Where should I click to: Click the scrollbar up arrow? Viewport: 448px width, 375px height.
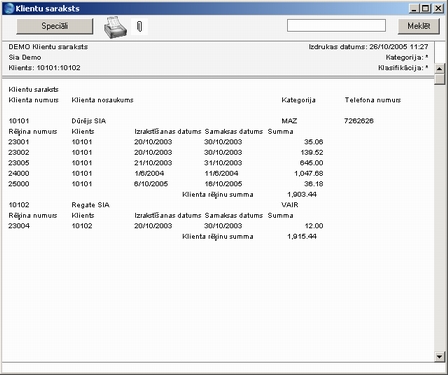439,69
